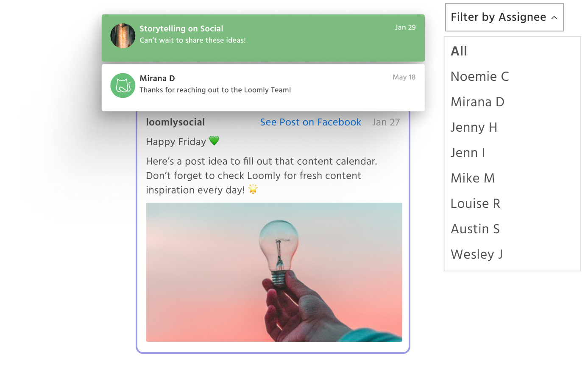Pick Wesley J from the dropdown
588x365 pixels.
point(477,254)
